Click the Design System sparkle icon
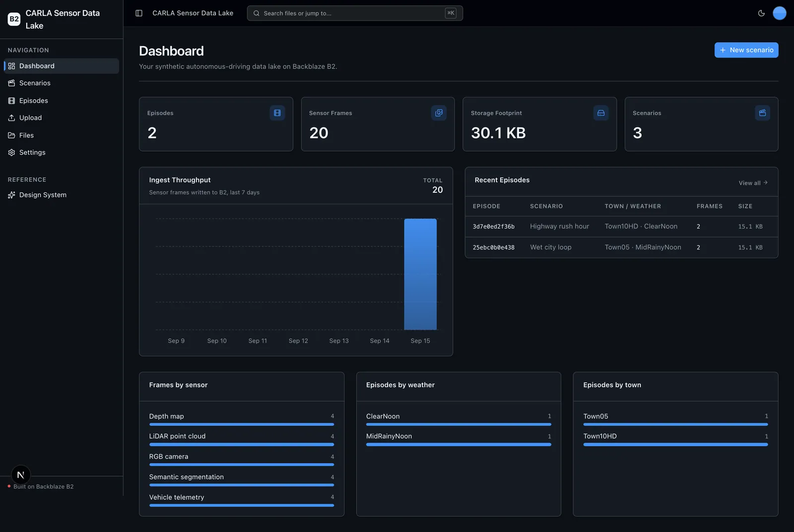The image size is (794, 532). pyautogui.click(x=11, y=195)
